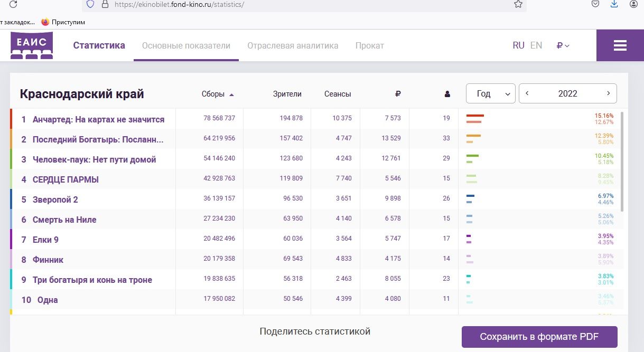
Task: Switch language to EN
Action: [536, 45]
